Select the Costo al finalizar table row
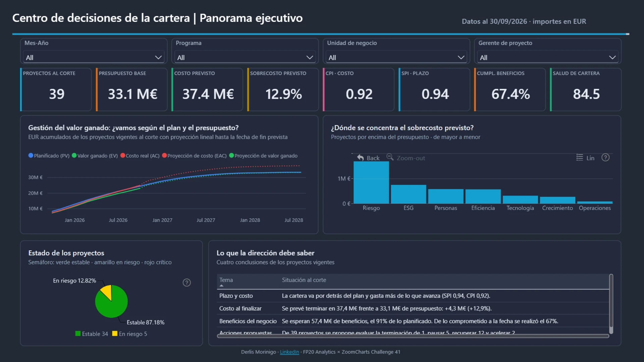This screenshot has height=362, width=644. [413, 308]
